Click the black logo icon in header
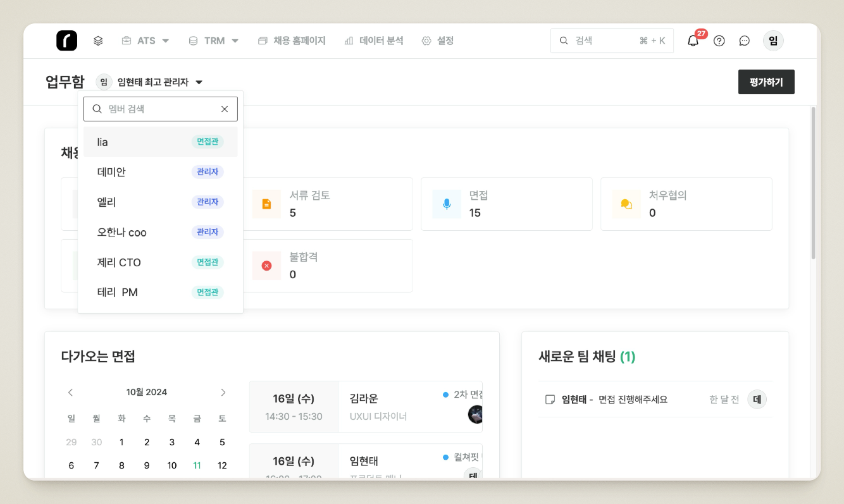This screenshot has height=504, width=844. (x=66, y=40)
